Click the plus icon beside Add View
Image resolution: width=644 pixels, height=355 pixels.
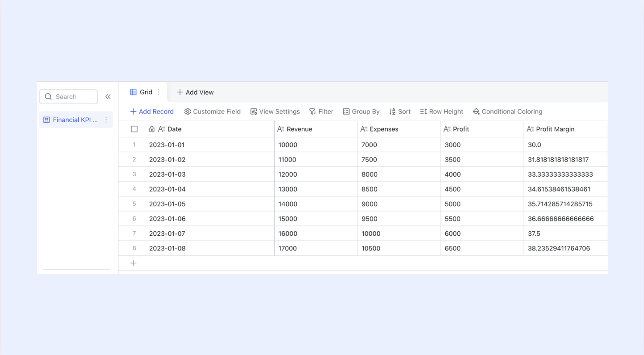[180, 92]
